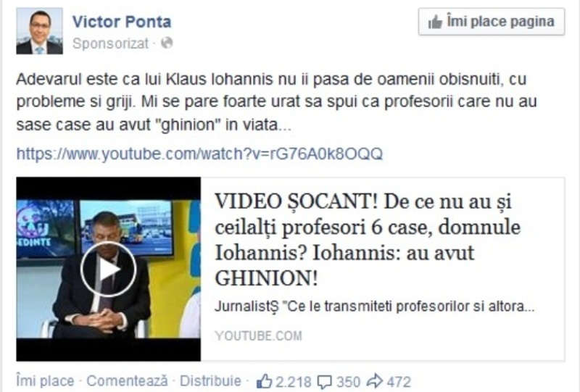Open the Victor Ponta page name link

tap(122, 22)
